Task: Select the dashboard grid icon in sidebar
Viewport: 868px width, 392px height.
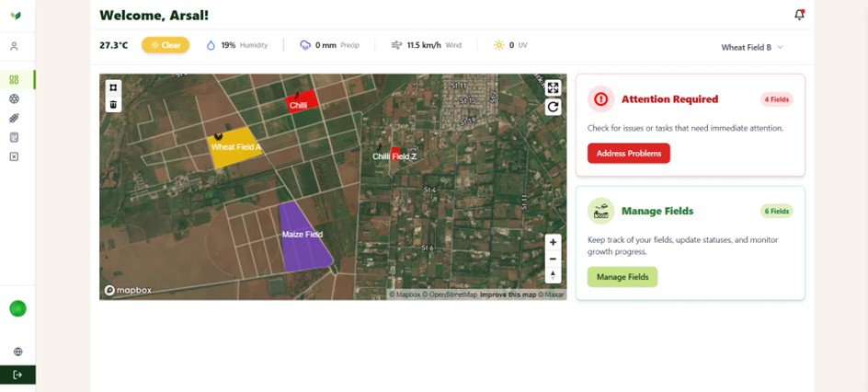Action: pos(15,80)
